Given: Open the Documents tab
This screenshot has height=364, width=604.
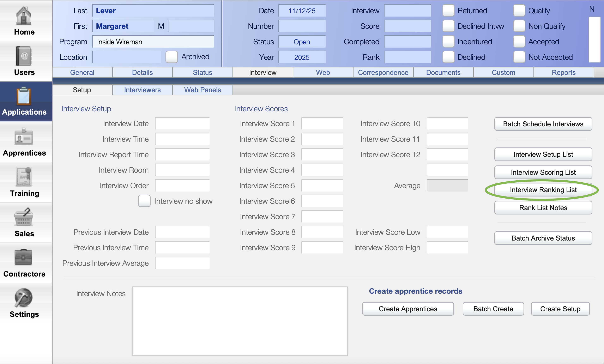Looking at the screenshot, I should pos(443,73).
